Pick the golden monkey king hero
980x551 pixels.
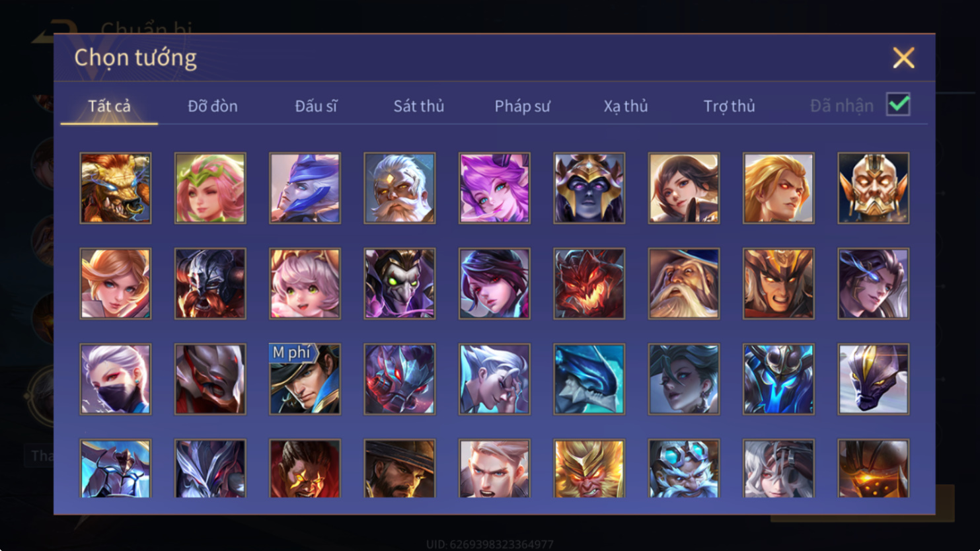(x=589, y=468)
